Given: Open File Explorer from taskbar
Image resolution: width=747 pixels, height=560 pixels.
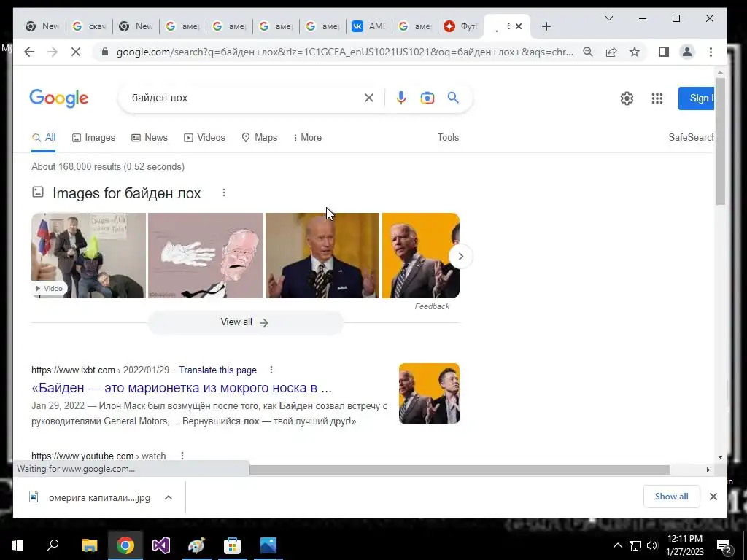Looking at the screenshot, I should tap(89, 545).
